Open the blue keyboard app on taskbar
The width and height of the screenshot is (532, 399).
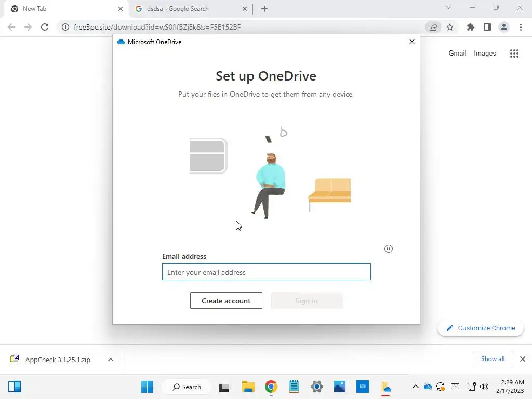[x=362, y=387]
